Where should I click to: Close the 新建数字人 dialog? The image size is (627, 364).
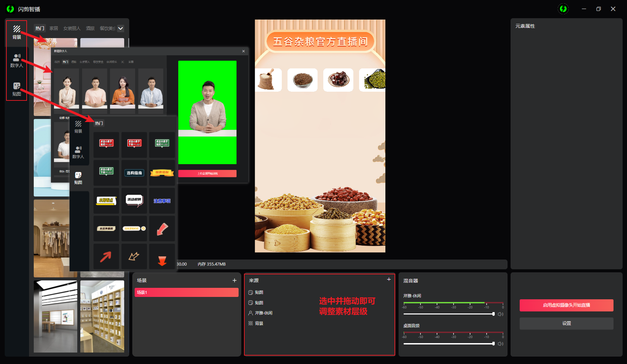[243, 51]
